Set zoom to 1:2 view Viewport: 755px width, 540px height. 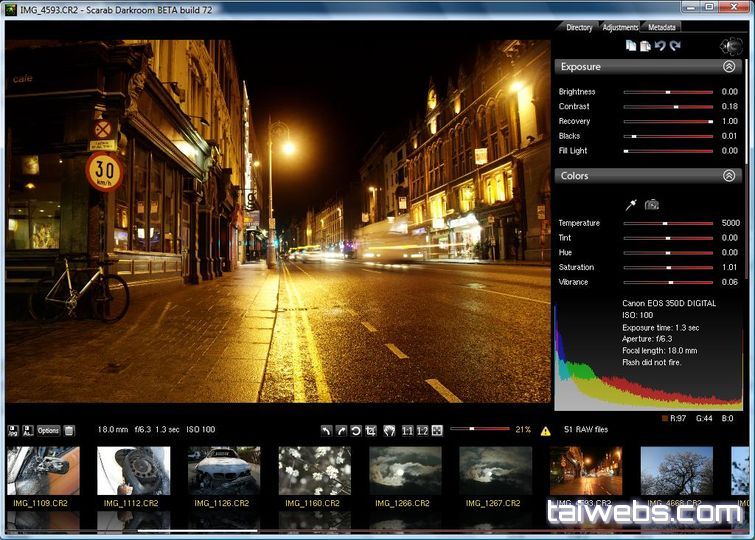click(x=422, y=430)
